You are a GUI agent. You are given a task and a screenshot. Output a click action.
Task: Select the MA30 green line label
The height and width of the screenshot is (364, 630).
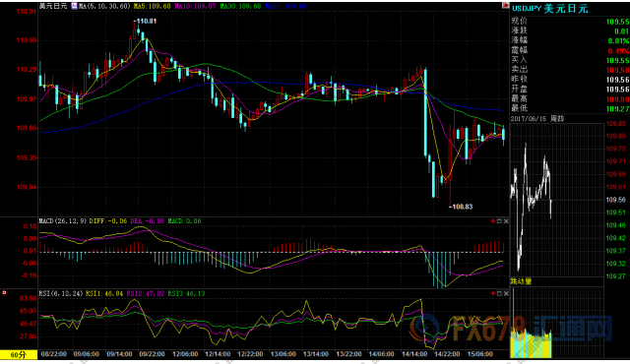[x=240, y=7]
